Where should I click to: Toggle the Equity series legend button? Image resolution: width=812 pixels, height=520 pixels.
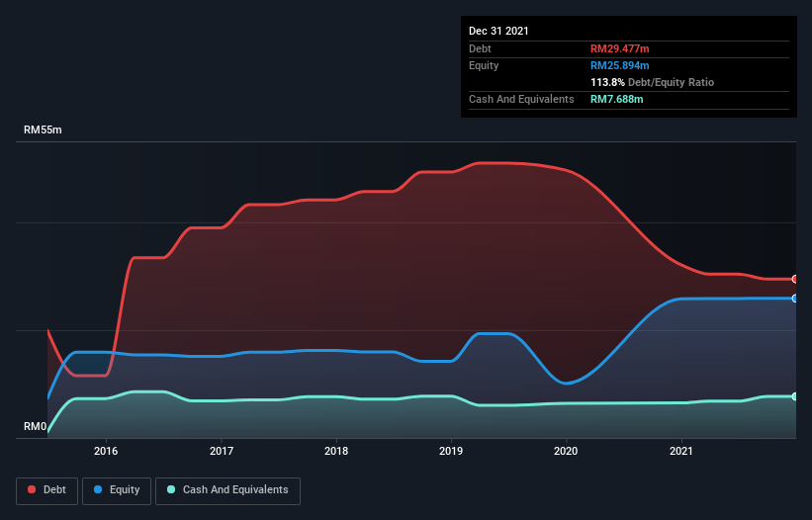pyautogui.click(x=117, y=490)
